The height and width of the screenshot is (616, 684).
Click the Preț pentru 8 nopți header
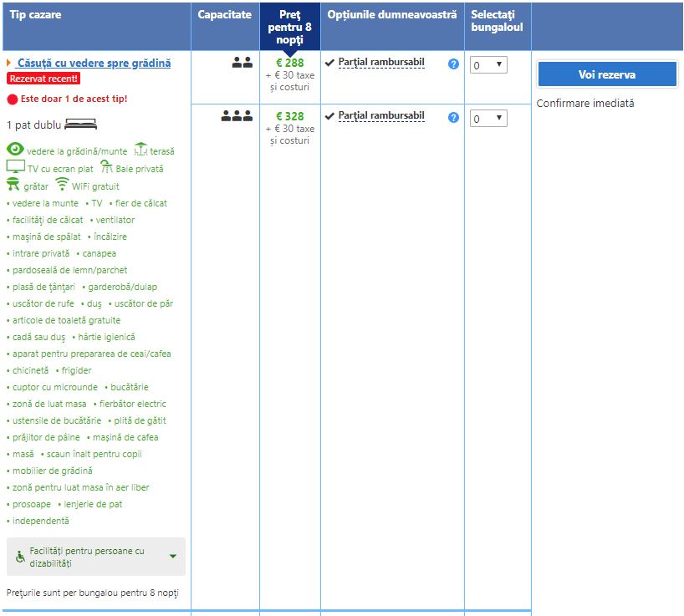(x=289, y=27)
